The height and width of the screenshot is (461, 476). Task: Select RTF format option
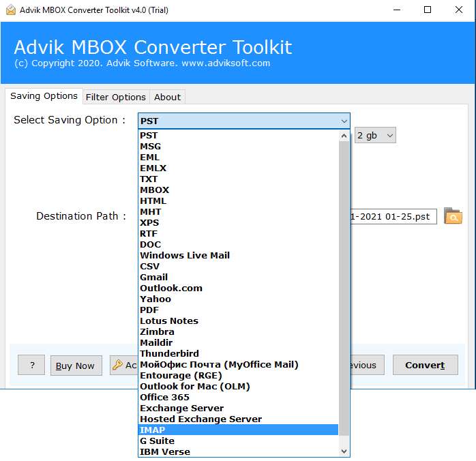238,234
